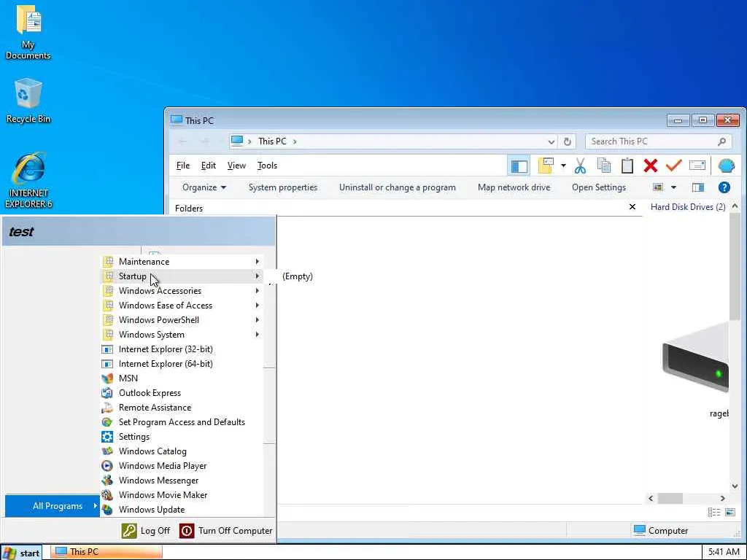Click horizontal scrollbar right arrow

tap(723, 498)
